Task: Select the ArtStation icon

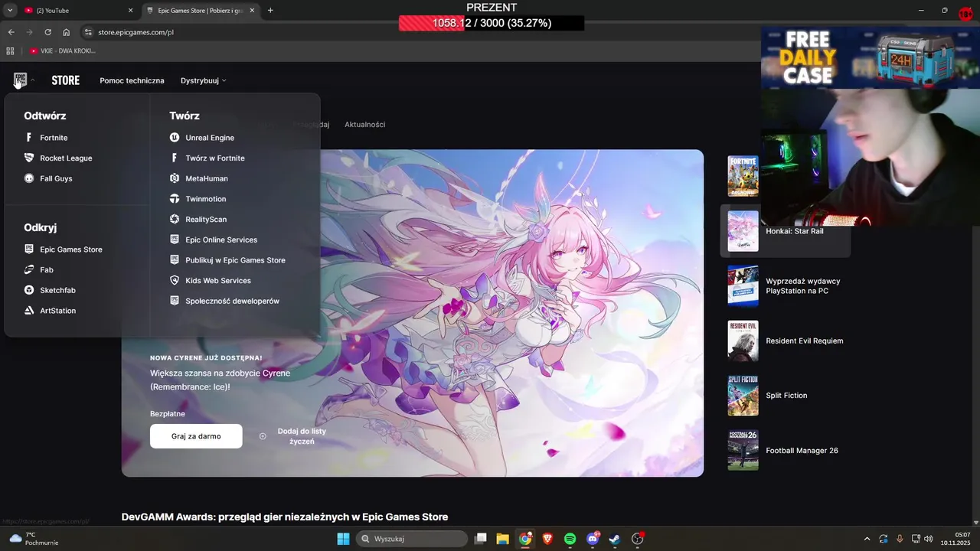Action: click(29, 311)
